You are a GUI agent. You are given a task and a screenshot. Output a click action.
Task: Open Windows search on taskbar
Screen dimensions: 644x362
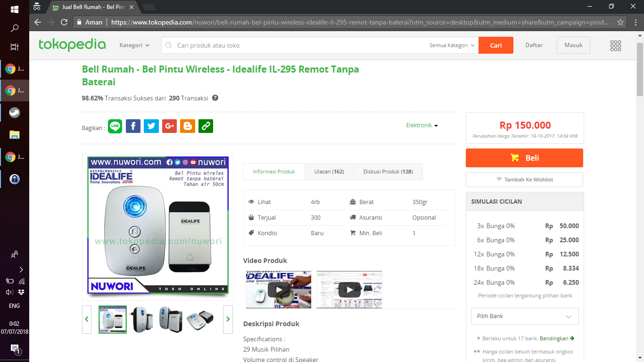14,28
